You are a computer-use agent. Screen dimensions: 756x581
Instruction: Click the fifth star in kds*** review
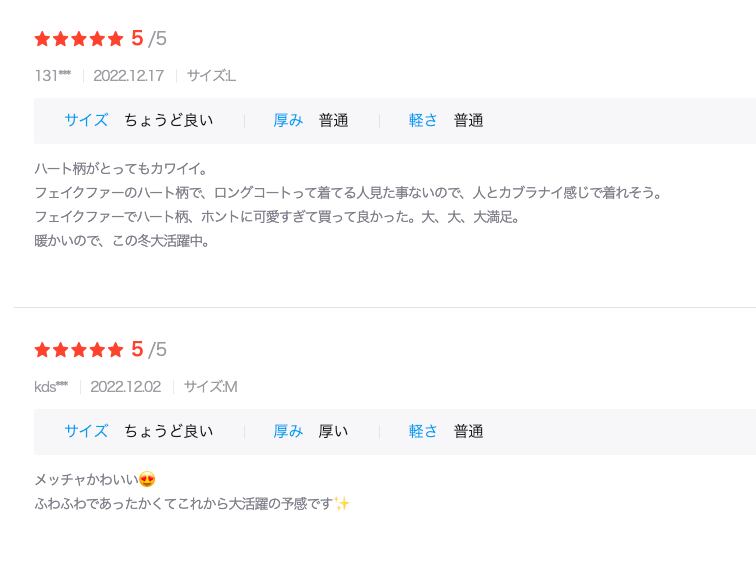pos(116,350)
